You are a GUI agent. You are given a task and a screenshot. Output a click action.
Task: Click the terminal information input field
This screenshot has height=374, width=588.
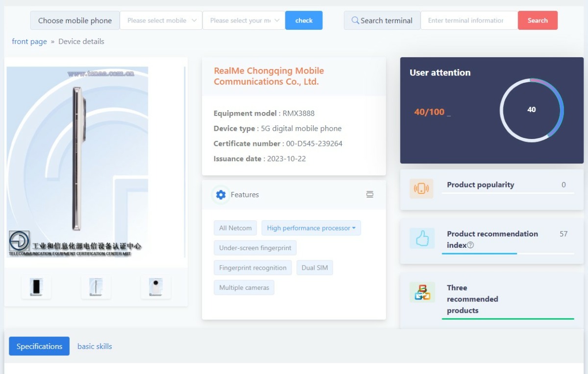tap(468, 21)
